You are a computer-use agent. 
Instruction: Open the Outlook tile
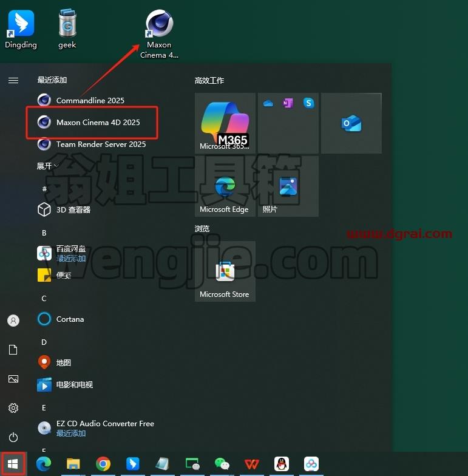[x=351, y=123]
